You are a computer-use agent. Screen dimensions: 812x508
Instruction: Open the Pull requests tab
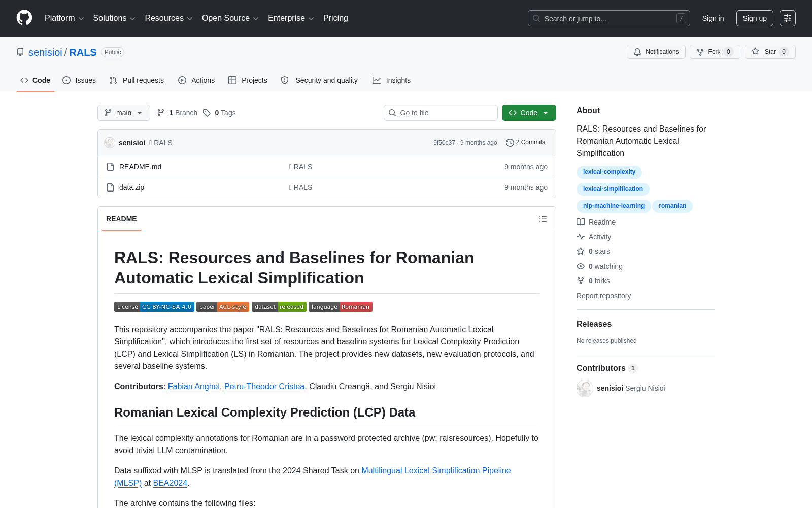coord(137,80)
